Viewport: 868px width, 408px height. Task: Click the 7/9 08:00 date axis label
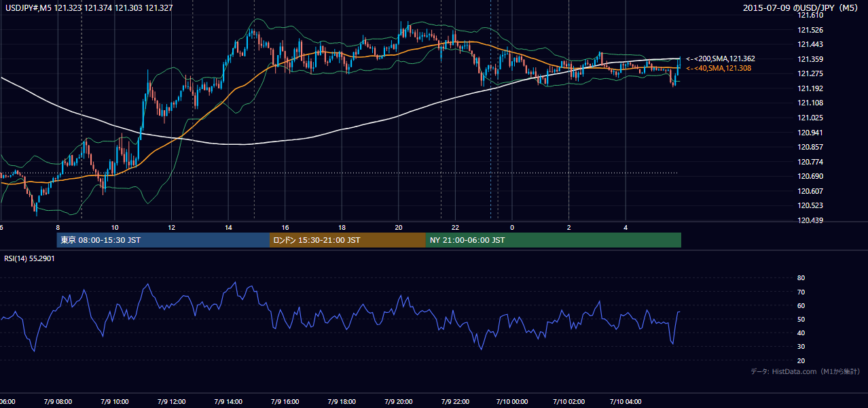tap(58, 402)
